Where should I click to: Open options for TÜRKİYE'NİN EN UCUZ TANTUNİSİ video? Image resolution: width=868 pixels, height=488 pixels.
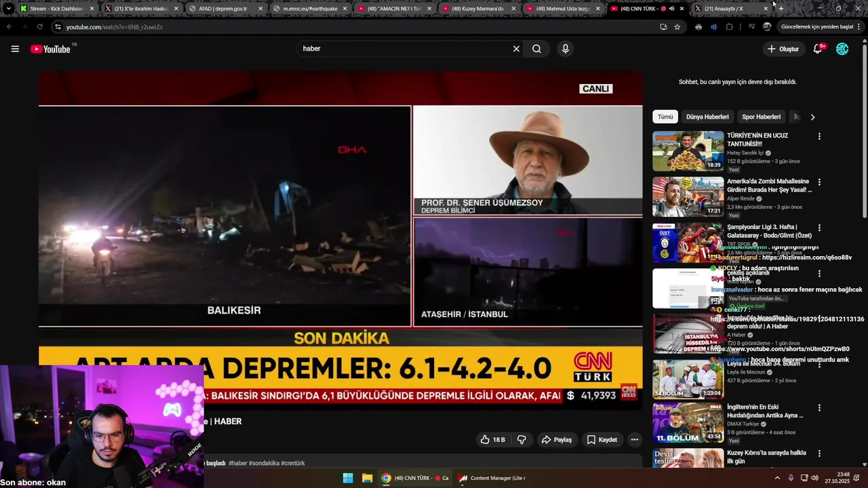click(x=819, y=136)
